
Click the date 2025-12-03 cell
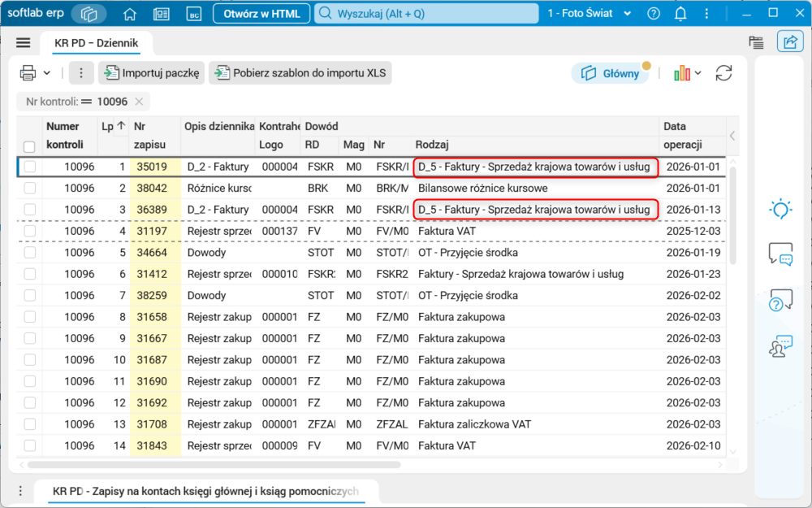tap(693, 231)
